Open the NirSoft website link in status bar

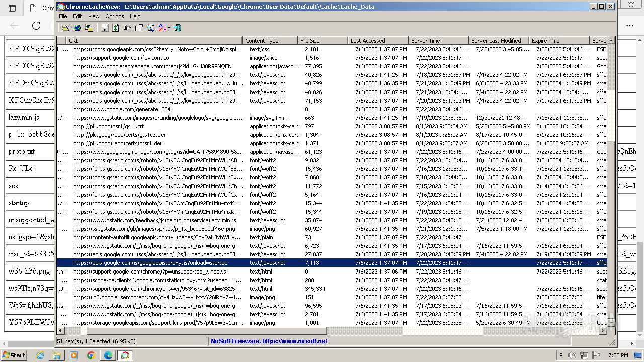click(269, 341)
